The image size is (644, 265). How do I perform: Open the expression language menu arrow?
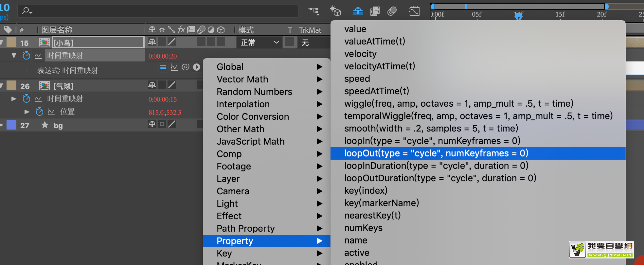[196, 67]
